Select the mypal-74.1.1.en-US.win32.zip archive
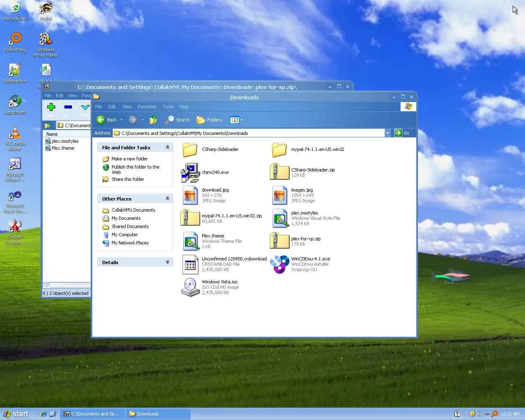This screenshot has height=420, width=525. pyautogui.click(x=221, y=218)
